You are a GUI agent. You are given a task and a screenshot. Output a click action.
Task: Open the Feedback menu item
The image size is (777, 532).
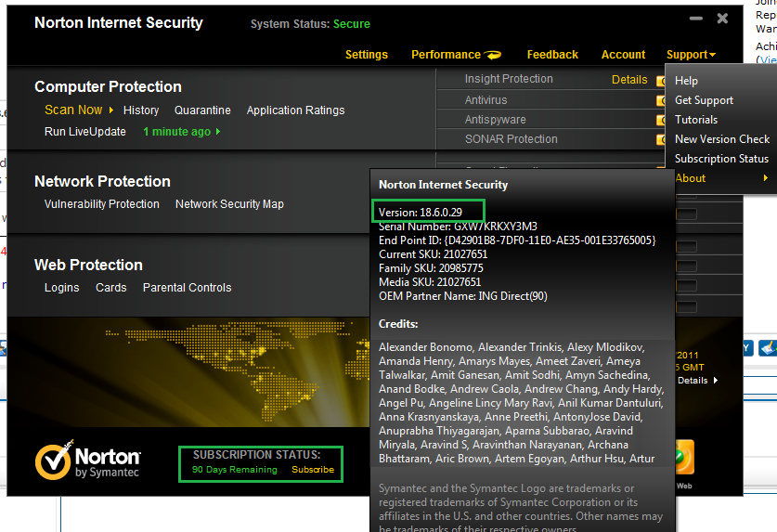[x=552, y=55]
